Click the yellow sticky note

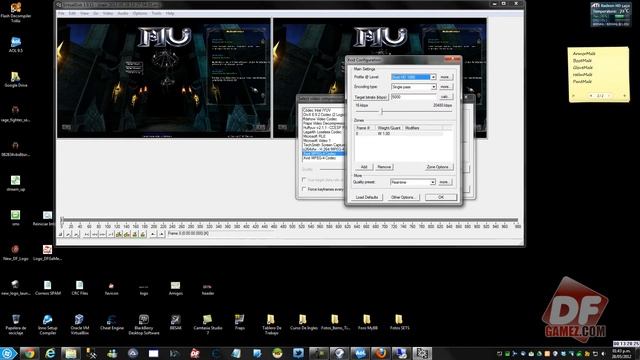tap(599, 74)
